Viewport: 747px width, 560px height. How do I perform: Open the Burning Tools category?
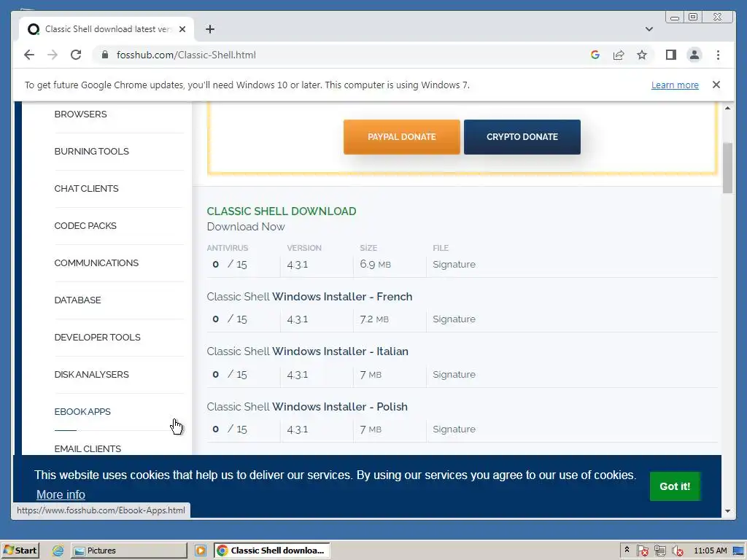tap(91, 152)
